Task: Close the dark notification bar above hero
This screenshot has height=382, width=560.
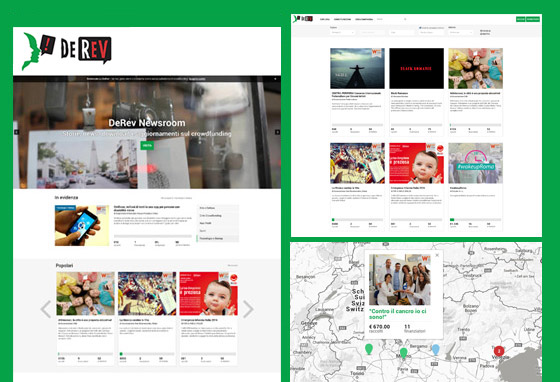Action: (x=275, y=79)
